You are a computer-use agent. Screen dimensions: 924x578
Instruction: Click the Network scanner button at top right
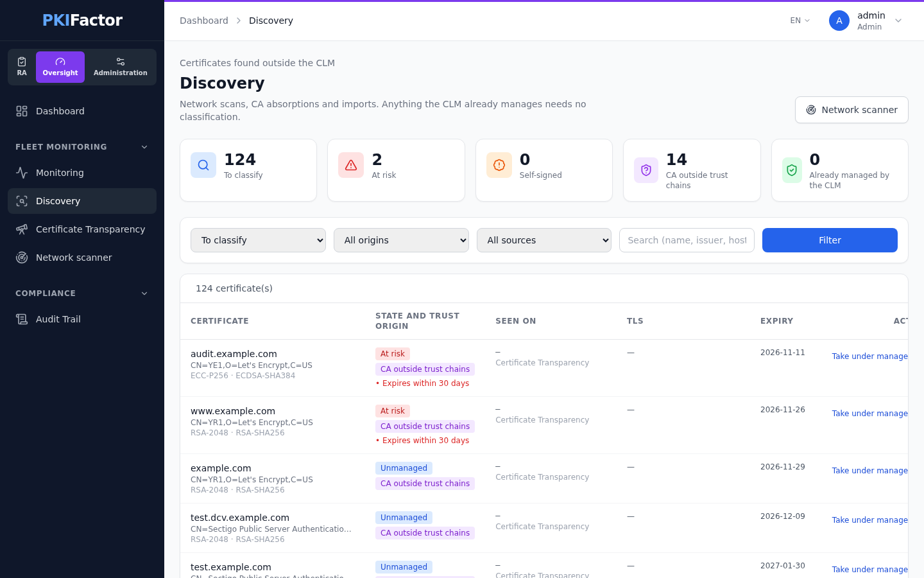click(x=851, y=110)
